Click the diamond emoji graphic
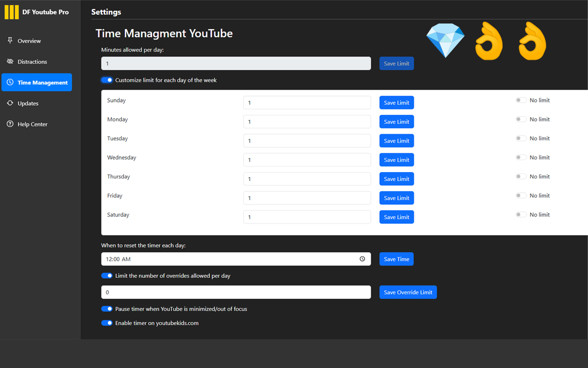 click(445, 40)
